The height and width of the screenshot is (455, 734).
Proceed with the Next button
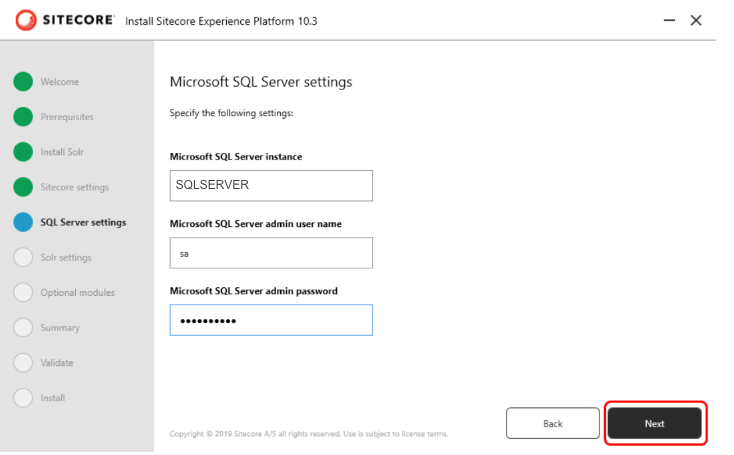655,423
